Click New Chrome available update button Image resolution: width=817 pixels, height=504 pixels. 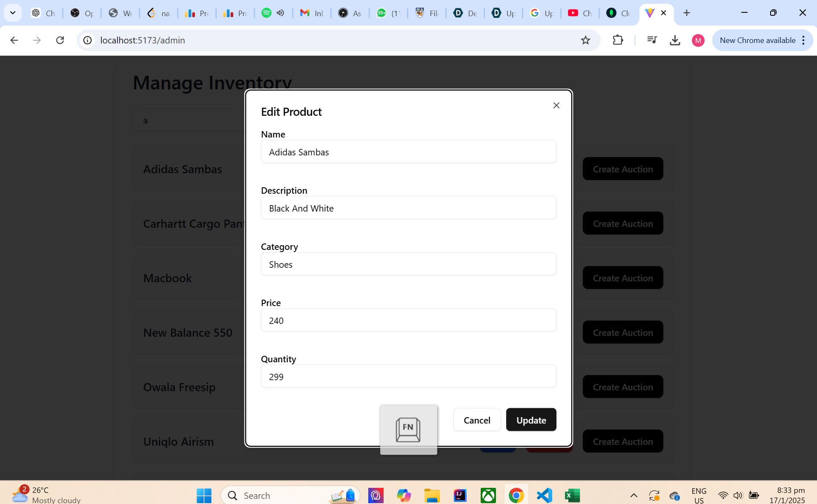757,40
